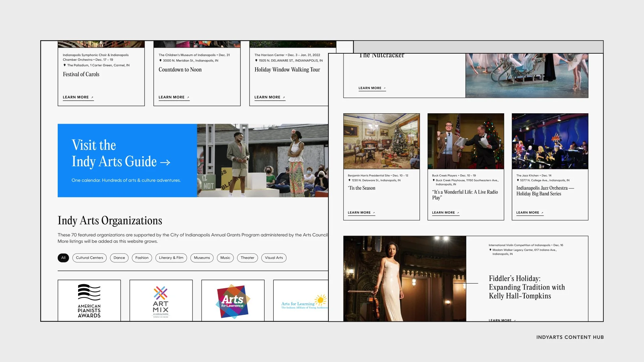This screenshot has height=362, width=644.
Task: Click location pin next to 3000 N. Meridian St.
Action: click(160, 60)
